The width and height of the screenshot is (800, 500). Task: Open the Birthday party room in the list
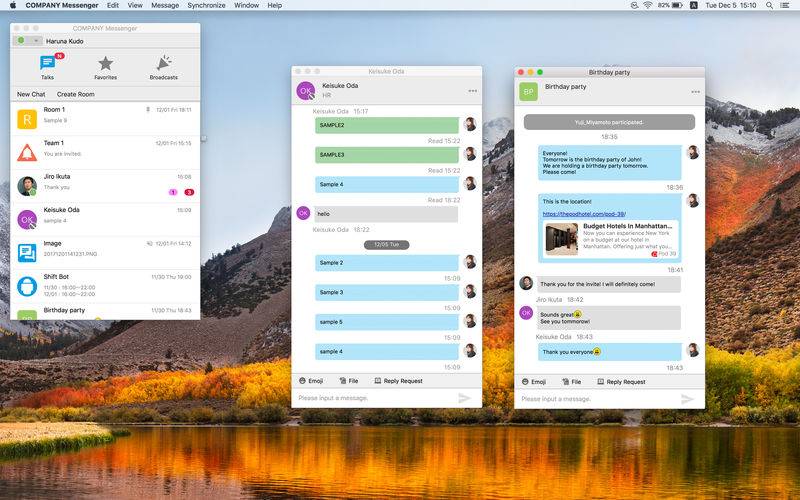[x=105, y=312]
